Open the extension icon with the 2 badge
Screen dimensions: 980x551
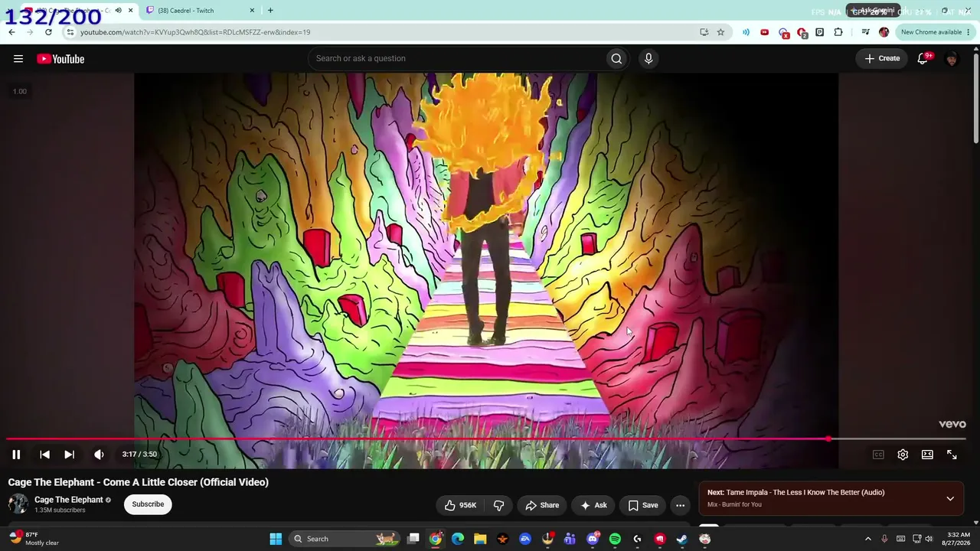[802, 33]
